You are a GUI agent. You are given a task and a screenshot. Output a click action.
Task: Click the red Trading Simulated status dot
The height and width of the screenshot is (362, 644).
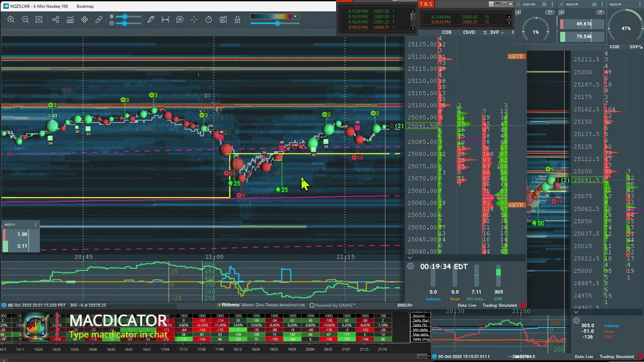(x=523, y=305)
